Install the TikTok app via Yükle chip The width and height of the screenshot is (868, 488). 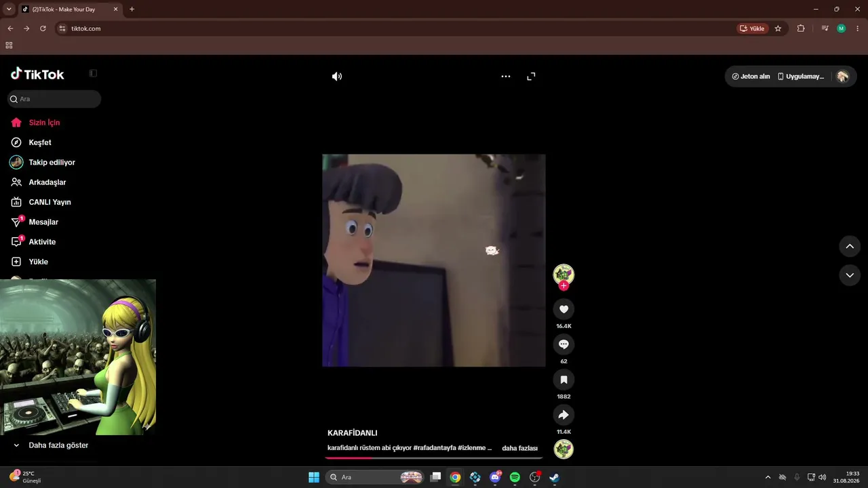(752, 28)
